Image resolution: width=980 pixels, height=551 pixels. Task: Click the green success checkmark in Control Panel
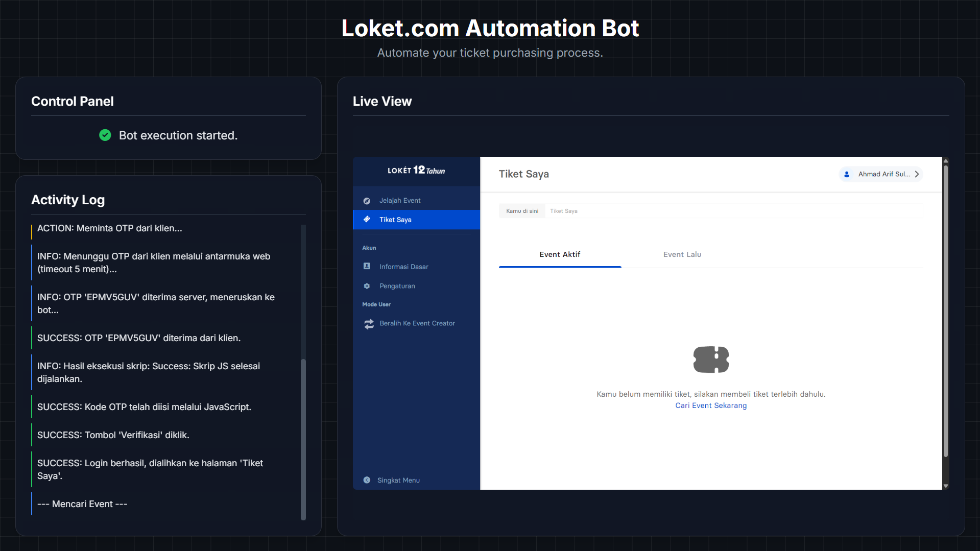click(x=105, y=135)
